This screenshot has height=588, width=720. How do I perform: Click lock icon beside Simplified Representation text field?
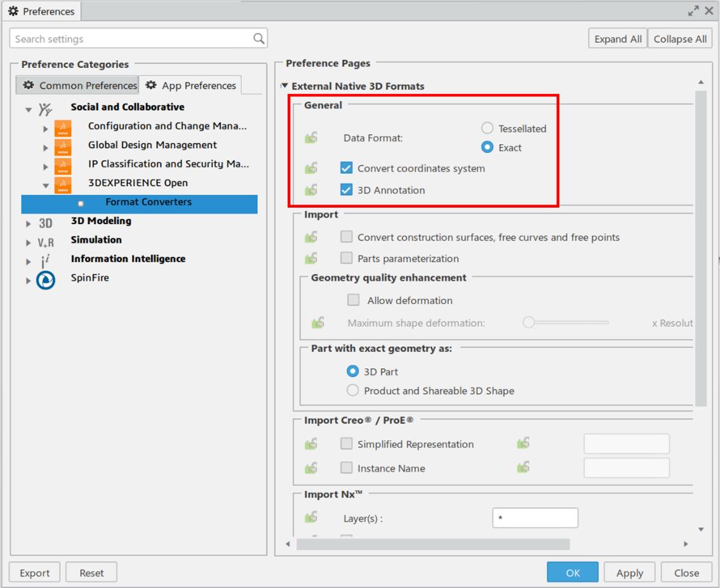pos(523,443)
